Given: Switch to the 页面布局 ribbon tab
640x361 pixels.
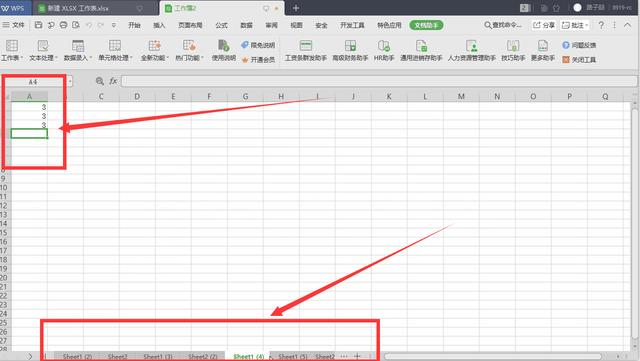Looking at the screenshot, I should [x=190, y=25].
